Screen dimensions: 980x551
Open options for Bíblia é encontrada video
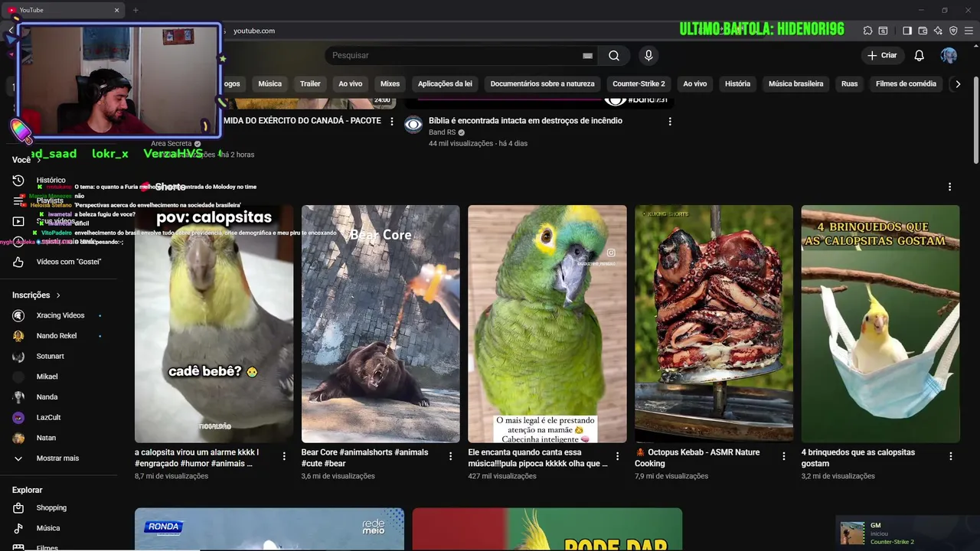670,121
